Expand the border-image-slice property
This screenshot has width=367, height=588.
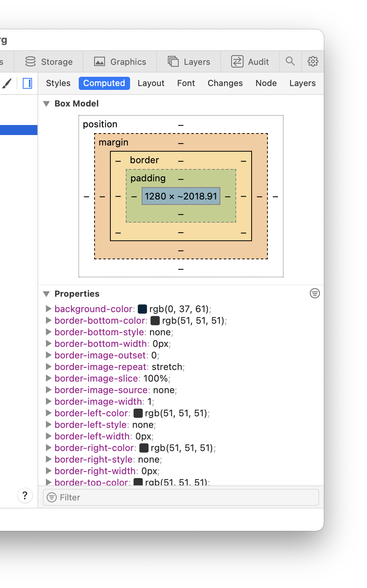coord(49,378)
